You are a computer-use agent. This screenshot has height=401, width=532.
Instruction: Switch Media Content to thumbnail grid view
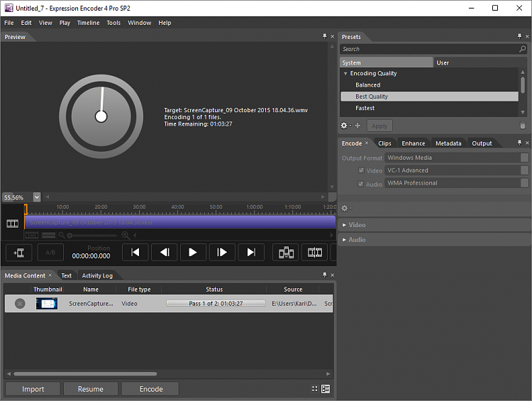click(314, 389)
